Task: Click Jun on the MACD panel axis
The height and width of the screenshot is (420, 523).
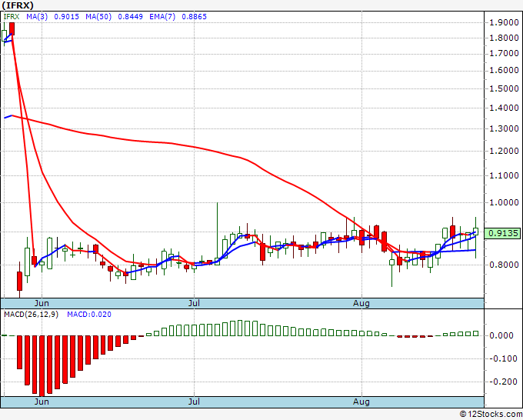Action: click(42, 402)
